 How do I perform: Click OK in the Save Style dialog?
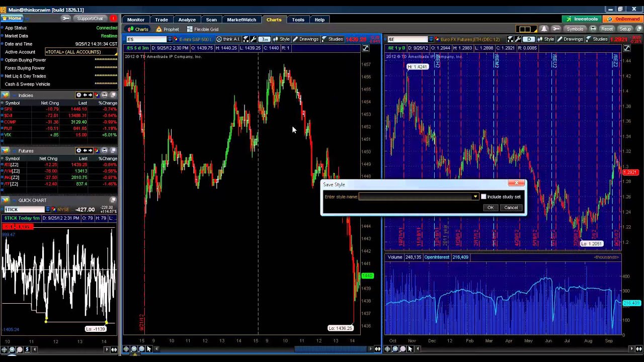491,208
